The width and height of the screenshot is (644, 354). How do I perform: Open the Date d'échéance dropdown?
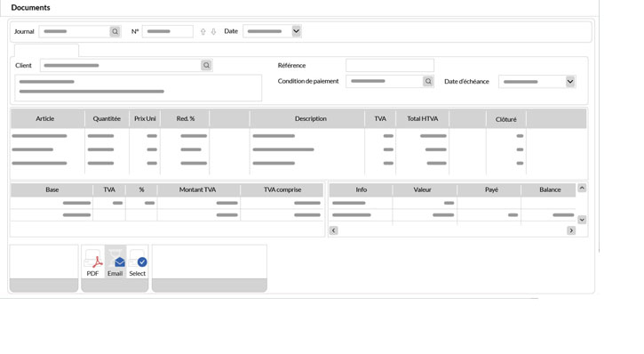[570, 82]
